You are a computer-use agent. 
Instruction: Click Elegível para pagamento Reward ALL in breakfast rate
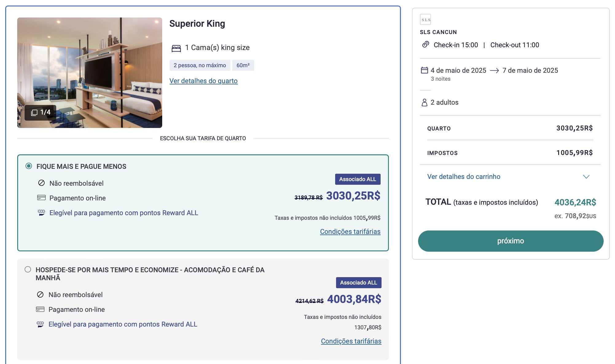(123, 324)
